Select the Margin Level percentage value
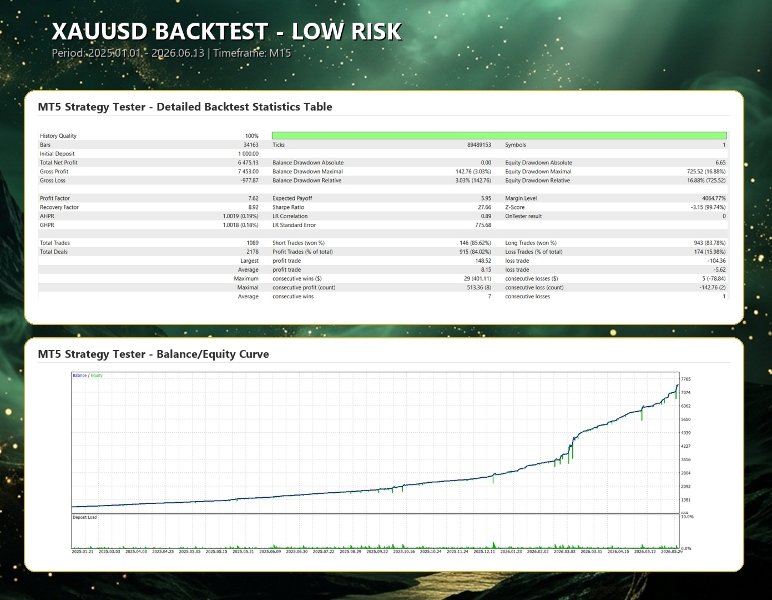The height and width of the screenshot is (600, 772). (x=713, y=198)
